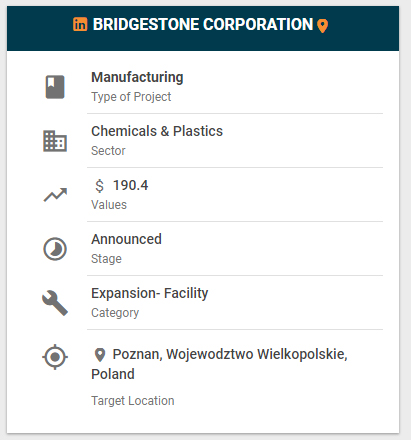Click the gray location pin before Poznan
Image resolution: width=411 pixels, height=440 pixels.
pos(100,355)
